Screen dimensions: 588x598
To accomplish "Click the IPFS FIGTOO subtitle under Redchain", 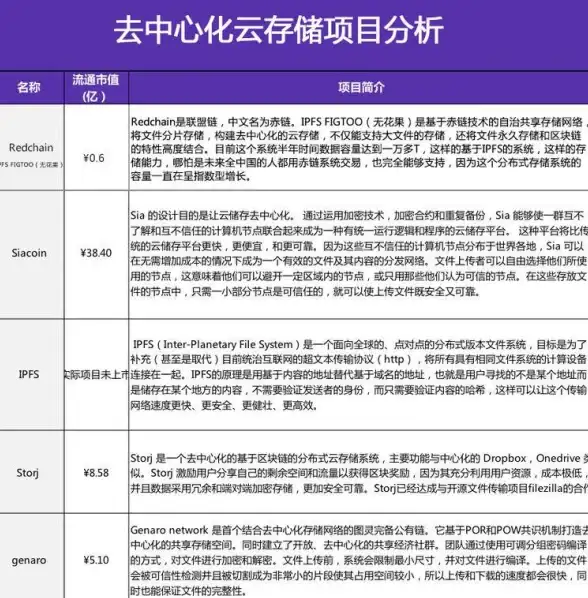I will coord(31,164).
